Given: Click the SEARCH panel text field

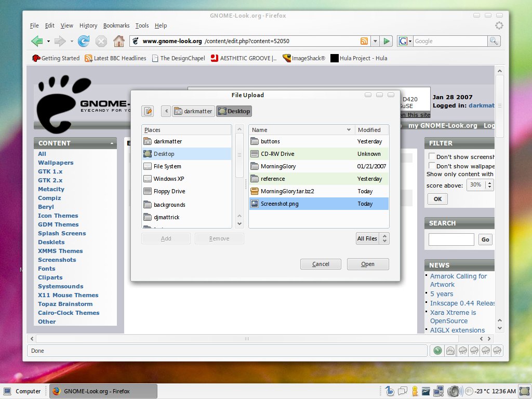Looking at the screenshot, I should tap(451, 240).
